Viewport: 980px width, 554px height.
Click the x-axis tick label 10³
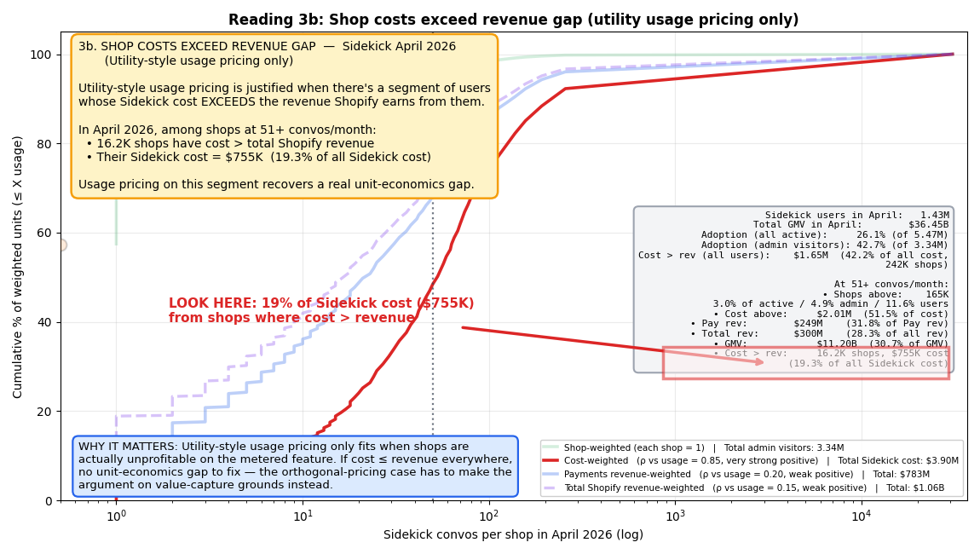[x=675, y=516]
